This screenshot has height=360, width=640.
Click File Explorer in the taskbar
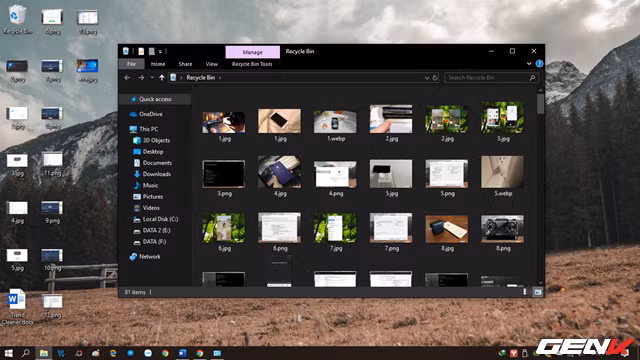(x=44, y=353)
